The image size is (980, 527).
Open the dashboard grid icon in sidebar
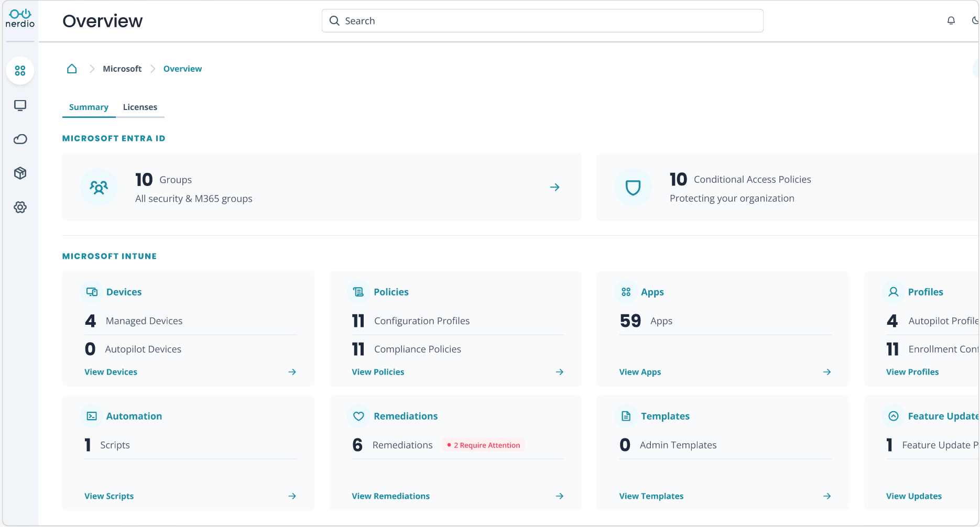point(20,71)
